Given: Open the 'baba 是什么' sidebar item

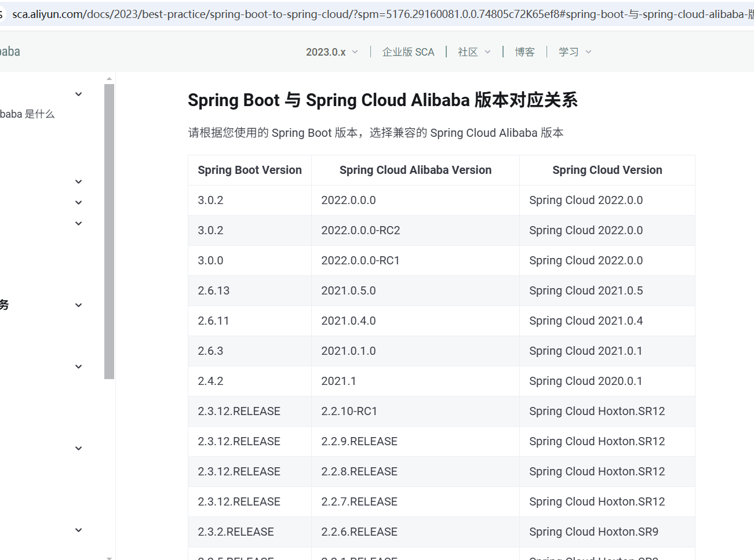Looking at the screenshot, I should pos(27,114).
